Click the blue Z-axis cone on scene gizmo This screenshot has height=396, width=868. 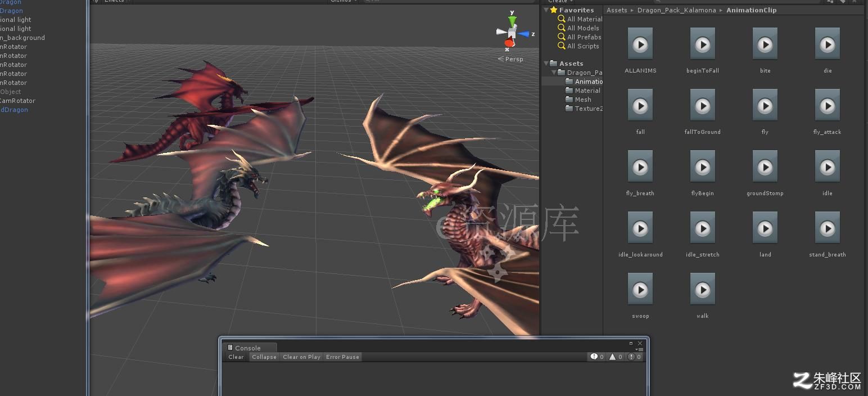(524, 34)
